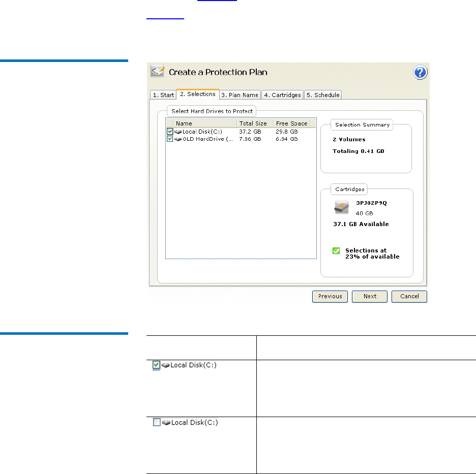Cancel the protection plan wizard
The width and height of the screenshot is (476, 474).
click(x=409, y=296)
